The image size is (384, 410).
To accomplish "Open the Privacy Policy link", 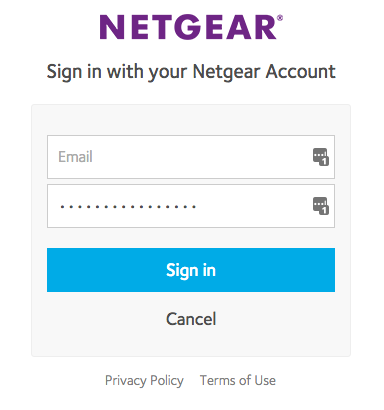I will (144, 381).
